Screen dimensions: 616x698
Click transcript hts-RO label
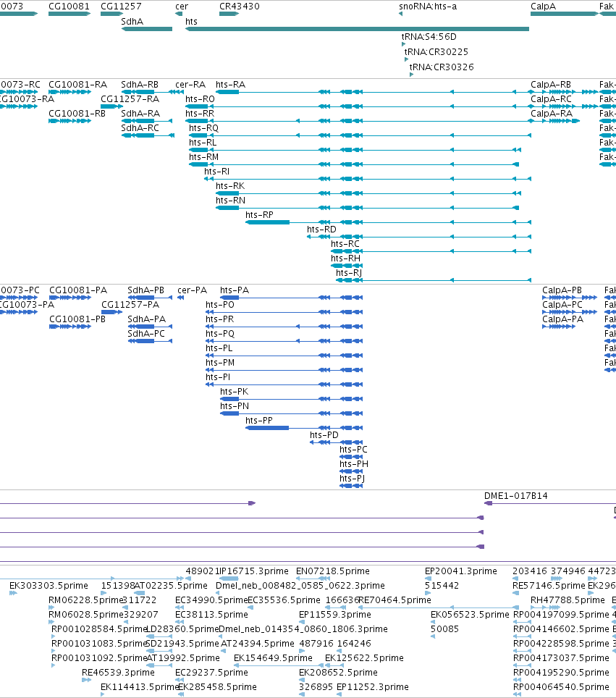tap(200, 98)
